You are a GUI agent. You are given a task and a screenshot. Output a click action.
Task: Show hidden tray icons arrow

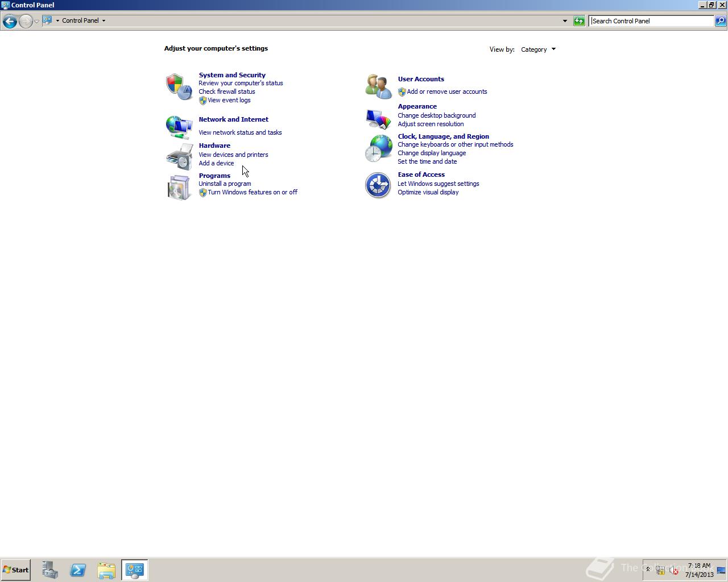648,569
